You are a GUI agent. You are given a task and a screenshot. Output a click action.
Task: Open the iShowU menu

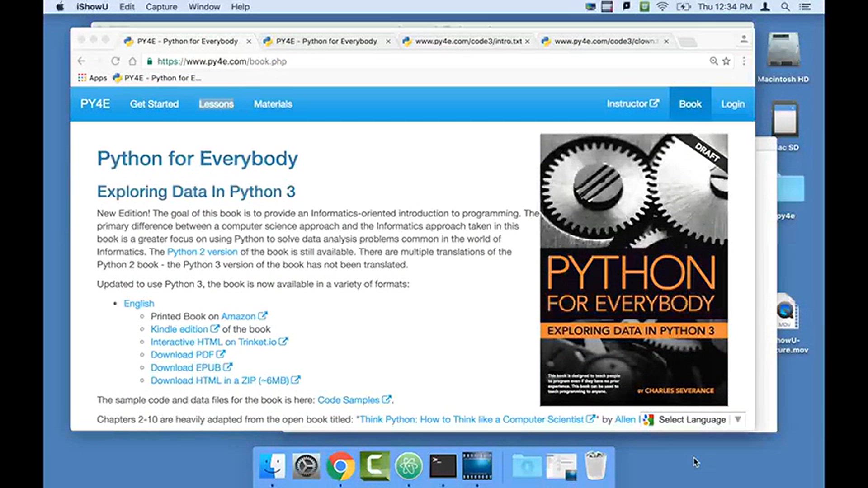point(91,7)
